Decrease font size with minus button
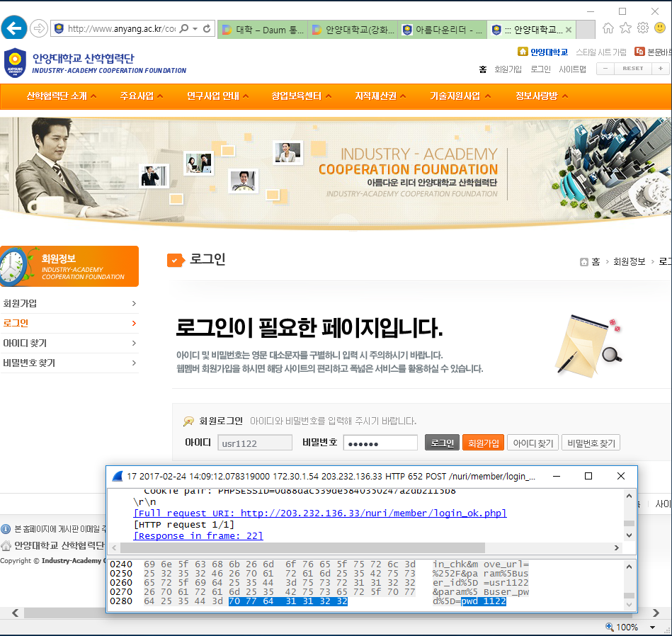The image size is (672, 636). coord(605,69)
